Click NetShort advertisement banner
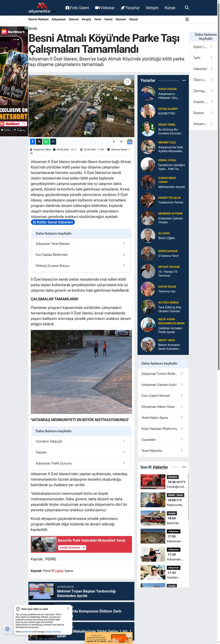The height and width of the screenshot is (644, 220). [14, 81]
